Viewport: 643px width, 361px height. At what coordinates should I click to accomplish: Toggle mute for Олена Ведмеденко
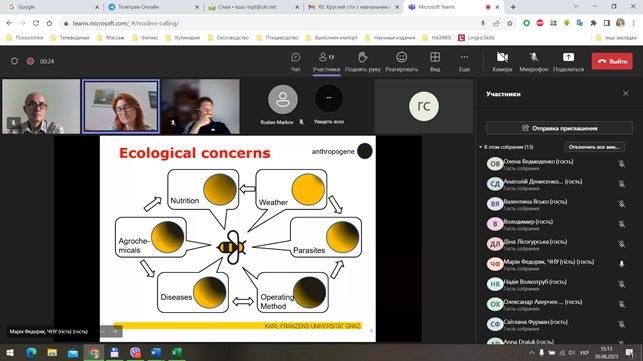click(x=622, y=164)
